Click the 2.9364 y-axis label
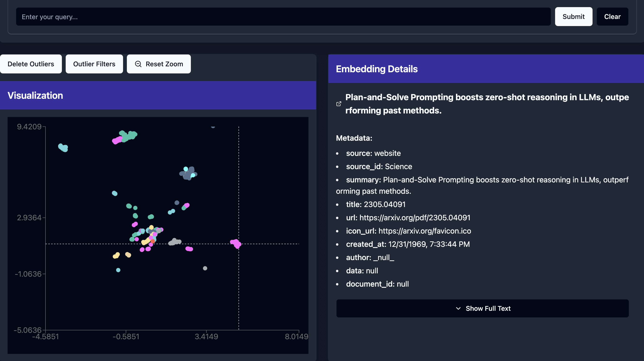The image size is (644, 361). (29, 218)
